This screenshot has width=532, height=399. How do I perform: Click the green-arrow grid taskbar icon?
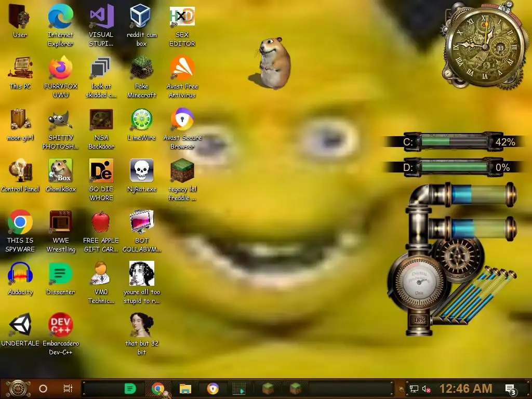coord(240,389)
